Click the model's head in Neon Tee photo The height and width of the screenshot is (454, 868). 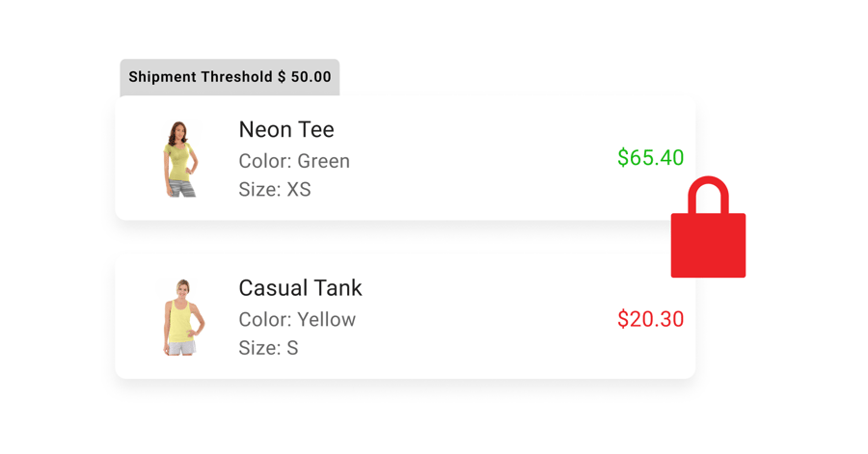click(x=179, y=130)
